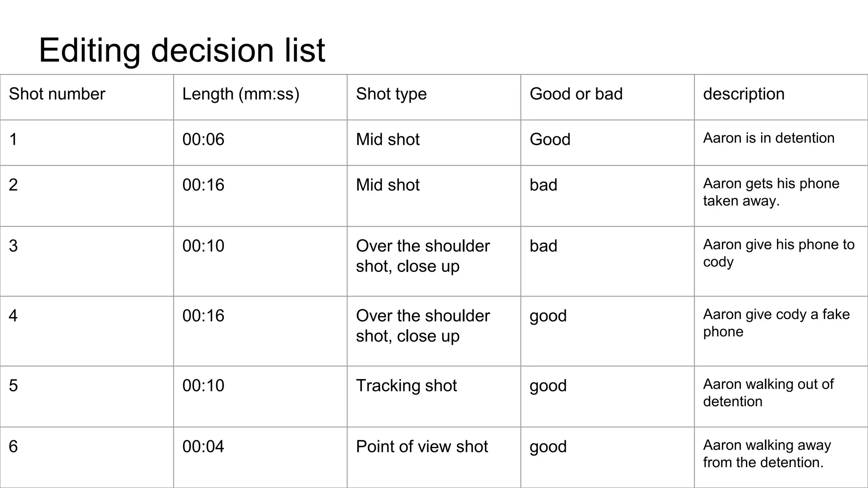The height and width of the screenshot is (488, 868).
Task: Click the "Length (mm:ss)" column header
Action: pyautogui.click(x=241, y=94)
